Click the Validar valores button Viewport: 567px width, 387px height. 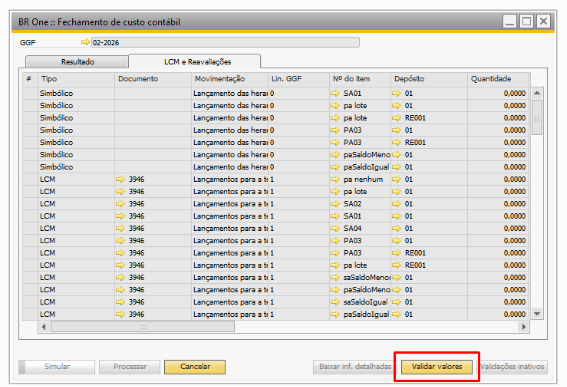(x=437, y=367)
